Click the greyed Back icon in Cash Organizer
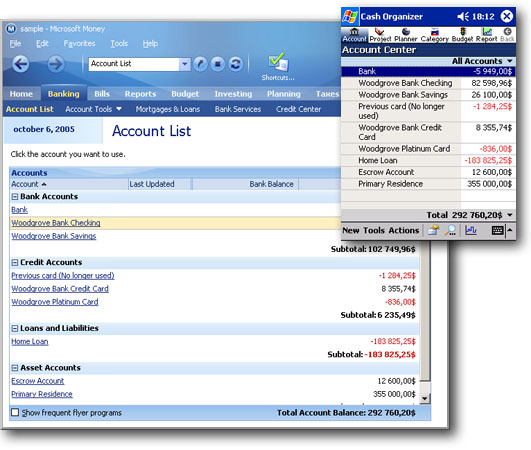The height and width of the screenshot is (450, 531). pos(507,35)
